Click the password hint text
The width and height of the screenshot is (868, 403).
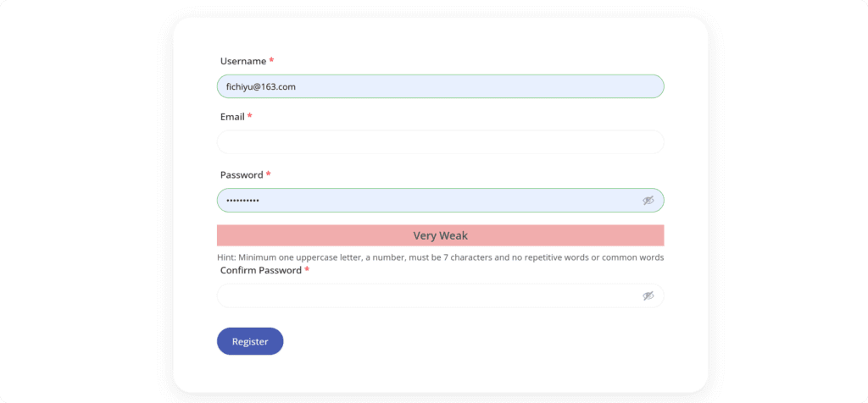[440, 257]
